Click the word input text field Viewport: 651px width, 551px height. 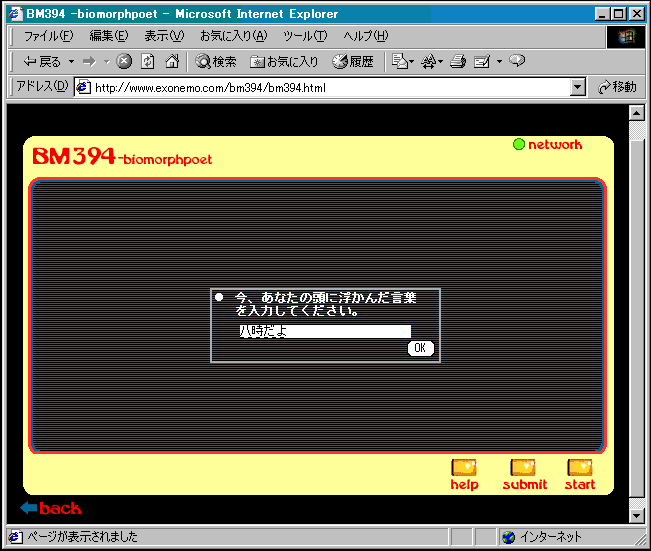[x=324, y=331]
